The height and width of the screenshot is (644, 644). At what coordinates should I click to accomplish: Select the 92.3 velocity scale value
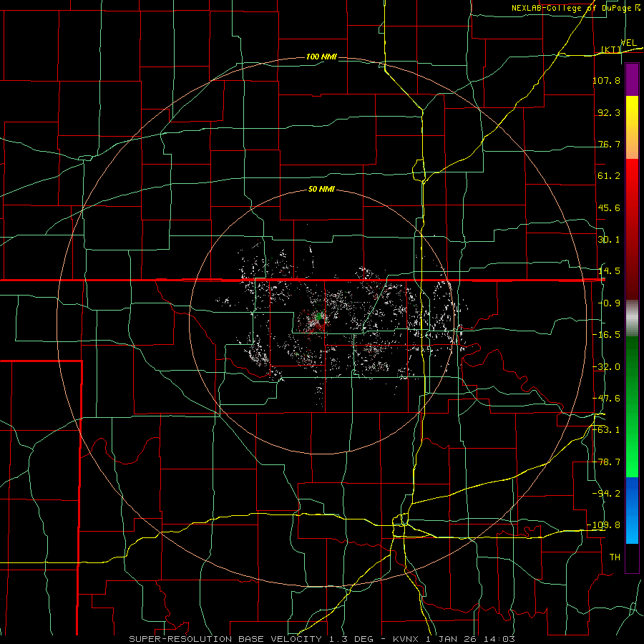pos(609,112)
